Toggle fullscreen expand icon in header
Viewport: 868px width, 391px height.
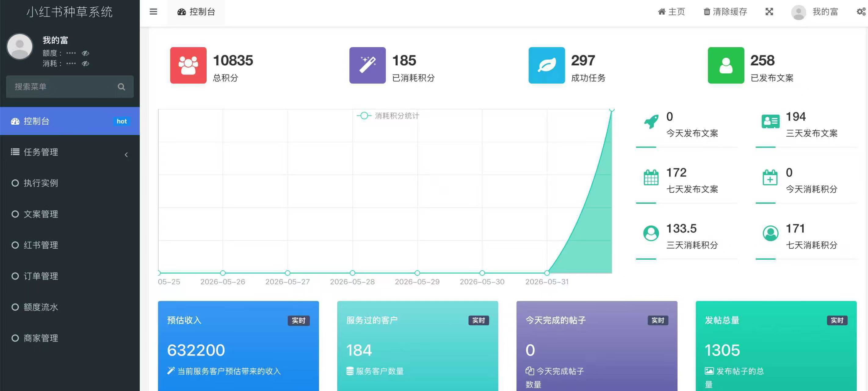pos(769,12)
